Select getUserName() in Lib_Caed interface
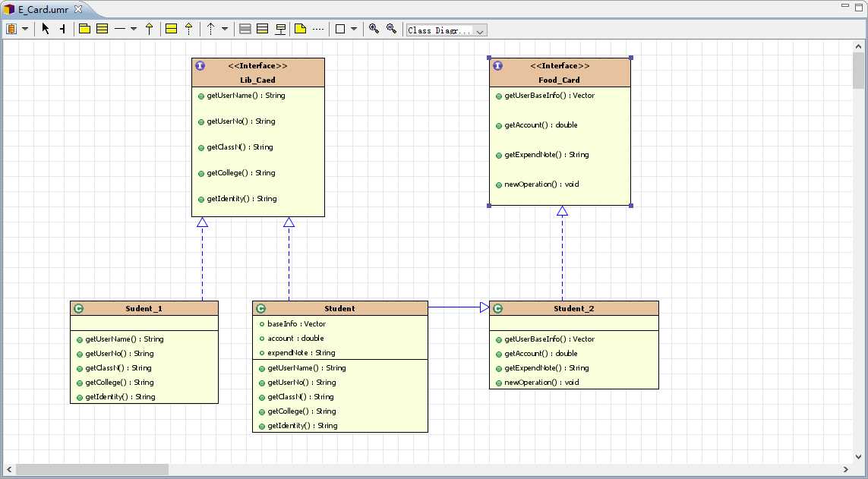The height and width of the screenshot is (479, 868). [241, 96]
